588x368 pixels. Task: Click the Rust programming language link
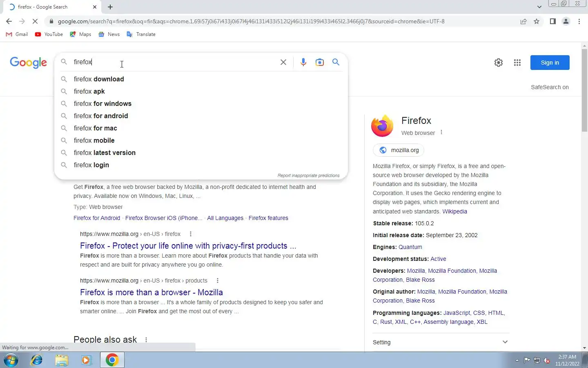[x=386, y=322]
